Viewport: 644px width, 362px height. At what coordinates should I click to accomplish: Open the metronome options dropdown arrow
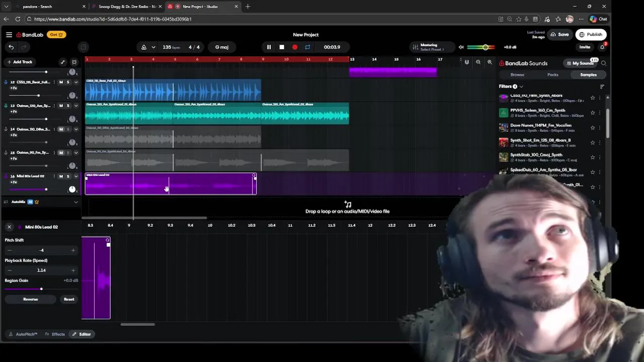153,47
